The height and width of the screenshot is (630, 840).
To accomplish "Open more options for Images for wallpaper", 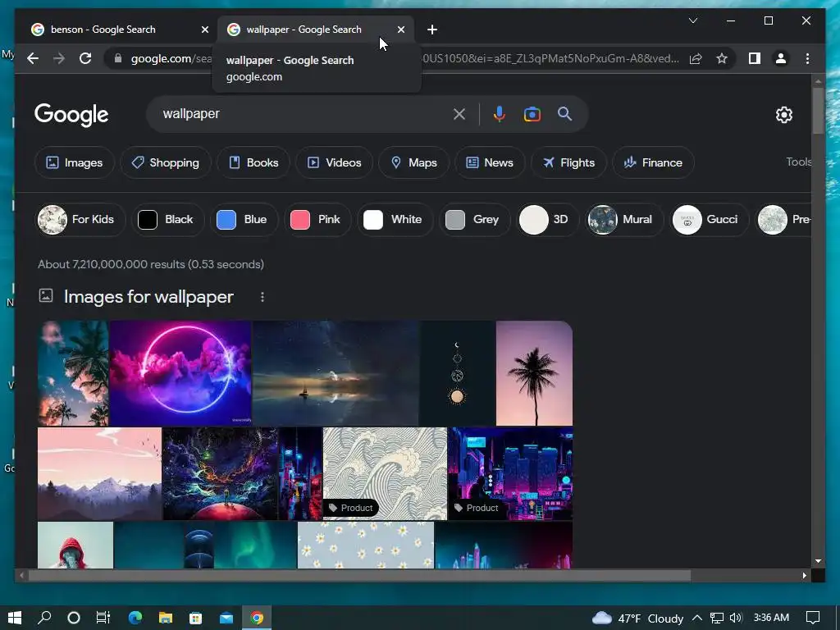I will pyautogui.click(x=262, y=297).
